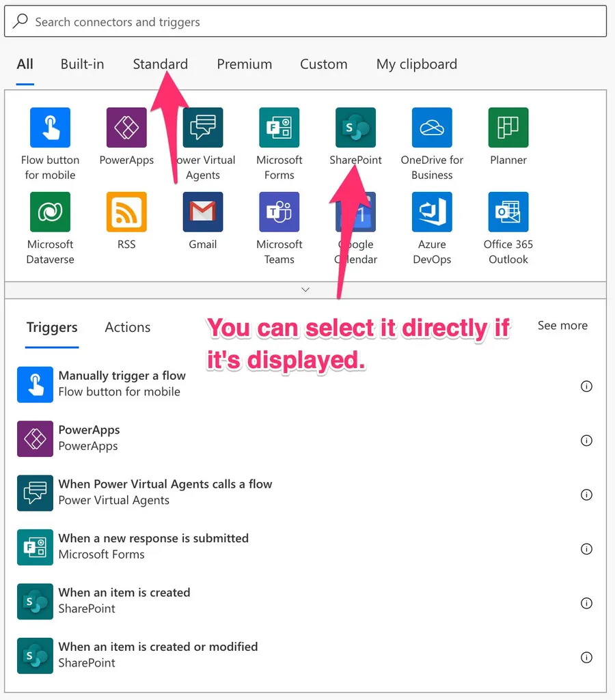Select the Gmail connector icon

point(203,212)
